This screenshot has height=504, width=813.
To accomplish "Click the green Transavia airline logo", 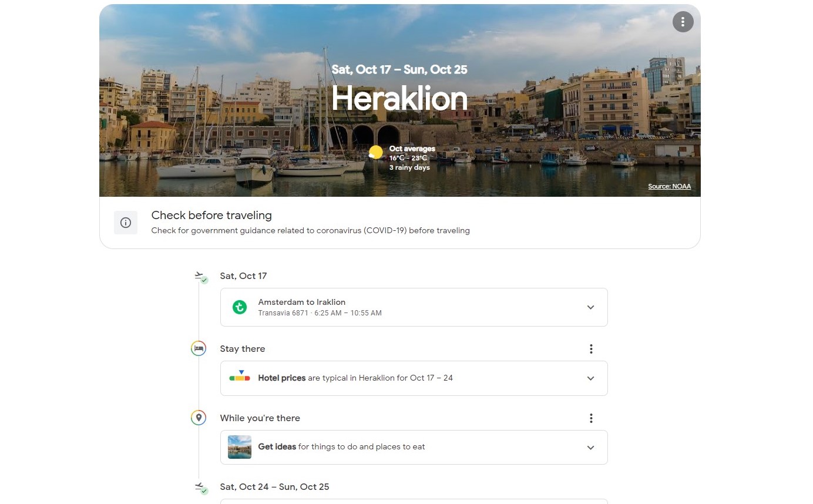I will [239, 307].
